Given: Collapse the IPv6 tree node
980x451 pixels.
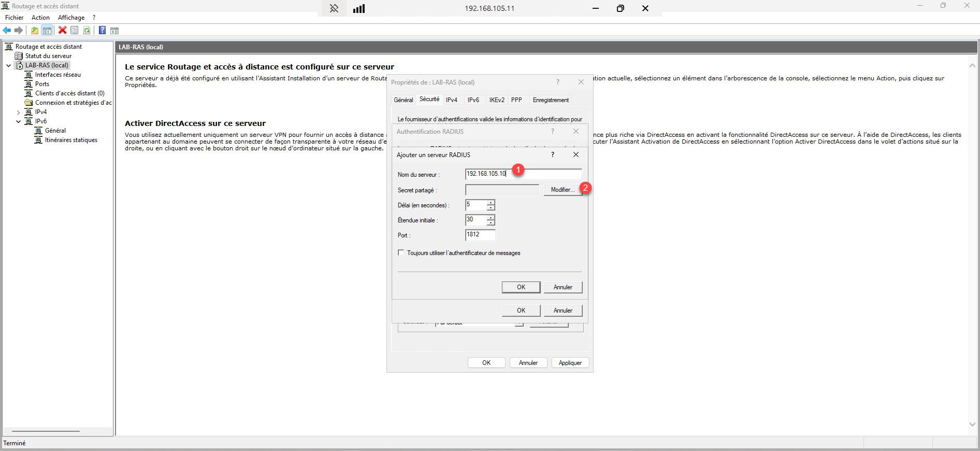Looking at the screenshot, I should [18, 121].
